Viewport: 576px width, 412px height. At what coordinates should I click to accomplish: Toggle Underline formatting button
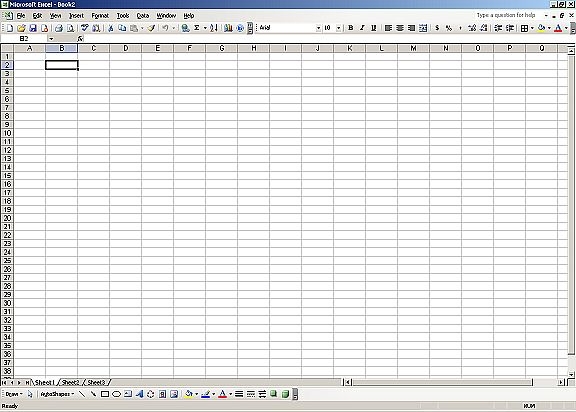[x=374, y=28]
